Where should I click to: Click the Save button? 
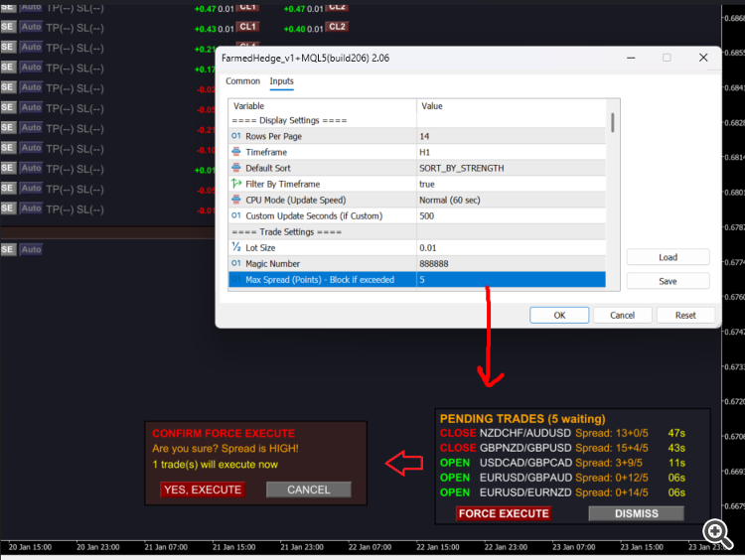[x=668, y=281]
